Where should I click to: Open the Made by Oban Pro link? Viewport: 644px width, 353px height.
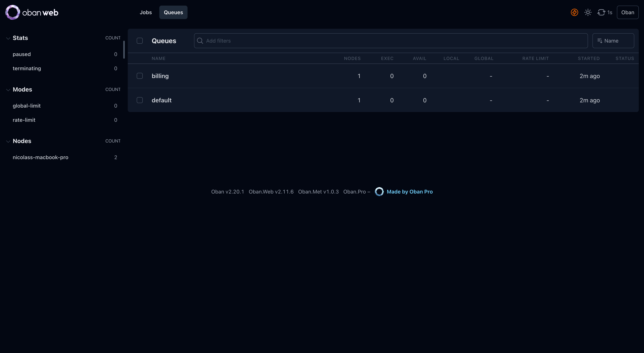point(410,191)
